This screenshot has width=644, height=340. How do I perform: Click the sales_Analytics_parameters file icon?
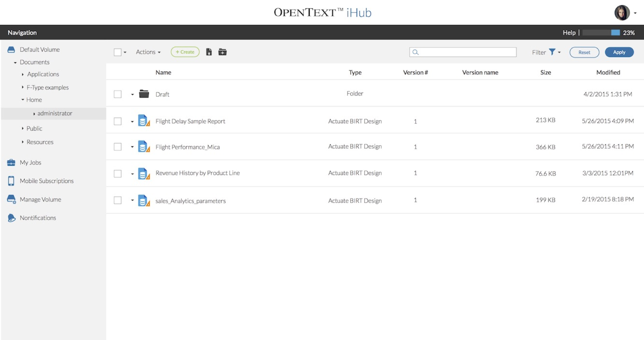tap(144, 201)
